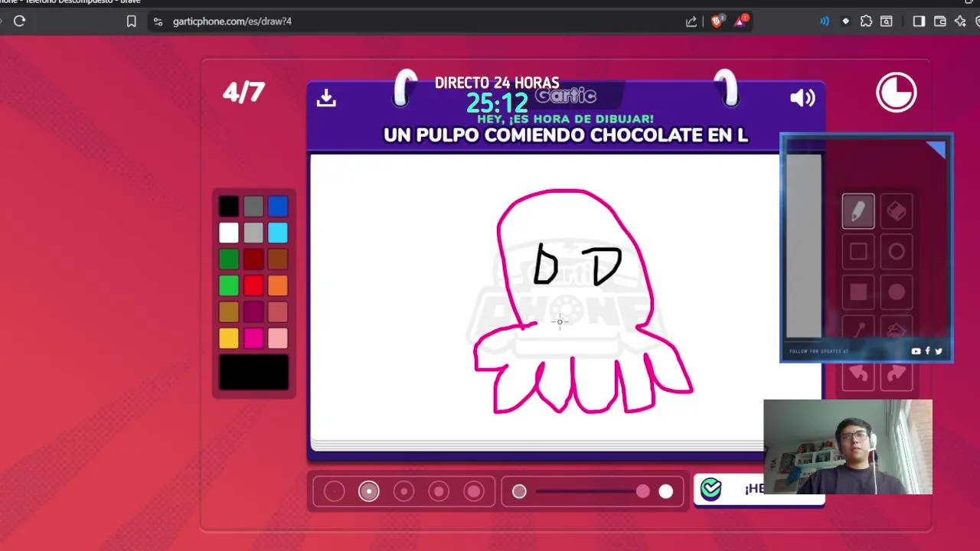
Task: Pick the cyan color swatch
Action: click(278, 233)
